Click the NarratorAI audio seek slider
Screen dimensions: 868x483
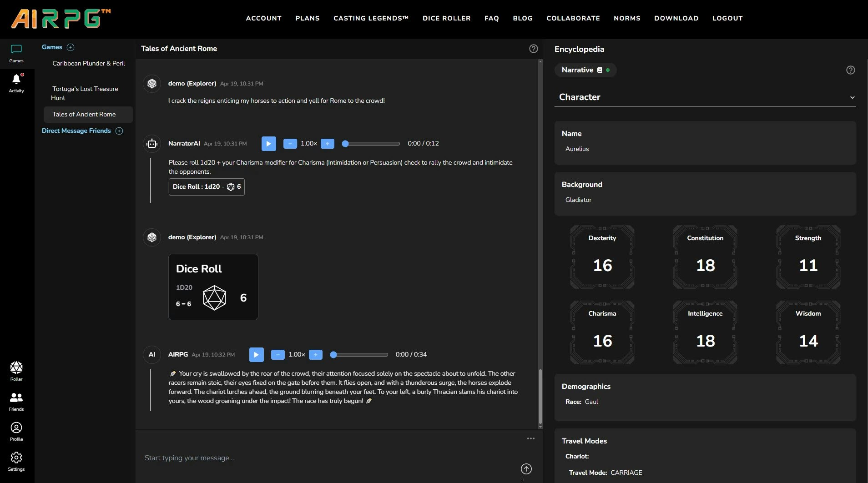(371, 144)
